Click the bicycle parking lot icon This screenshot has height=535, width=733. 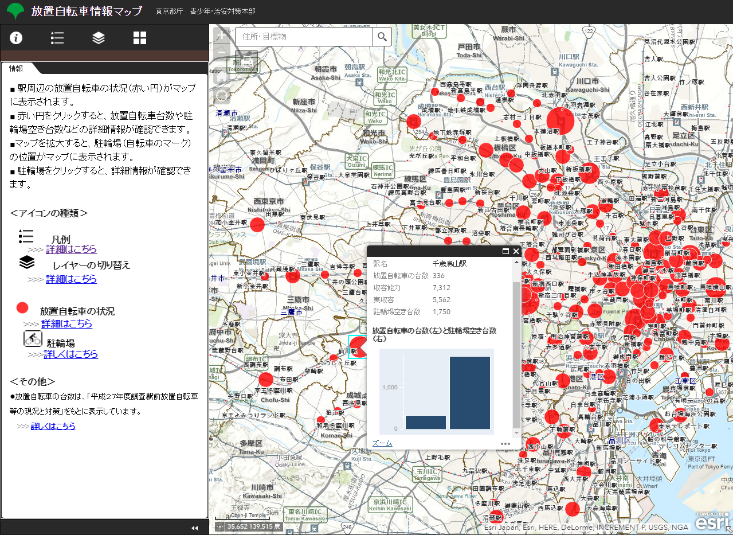pos(31,340)
